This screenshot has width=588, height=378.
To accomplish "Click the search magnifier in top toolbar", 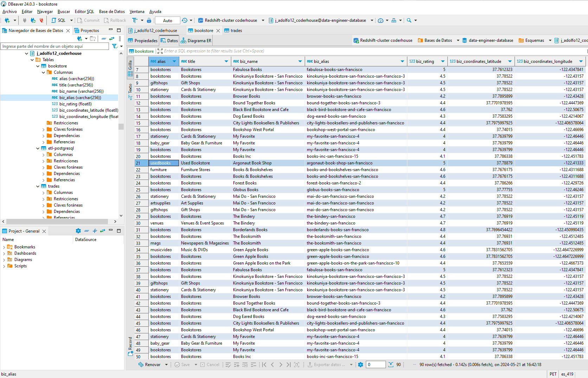I will coord(409,20).
